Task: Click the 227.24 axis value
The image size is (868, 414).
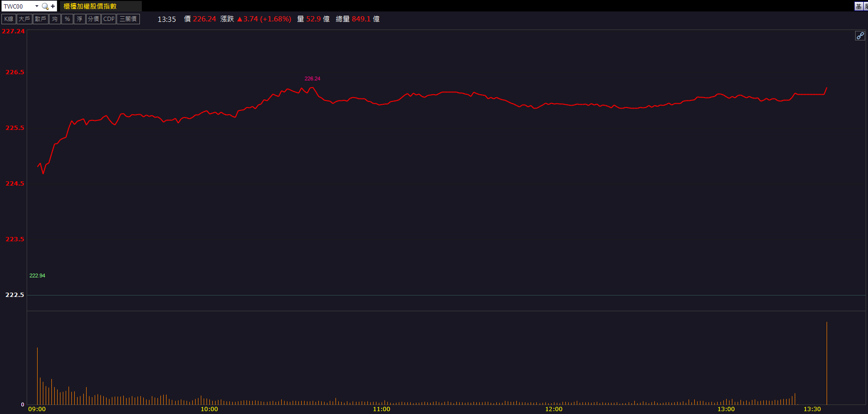Action: coord(13,31)
